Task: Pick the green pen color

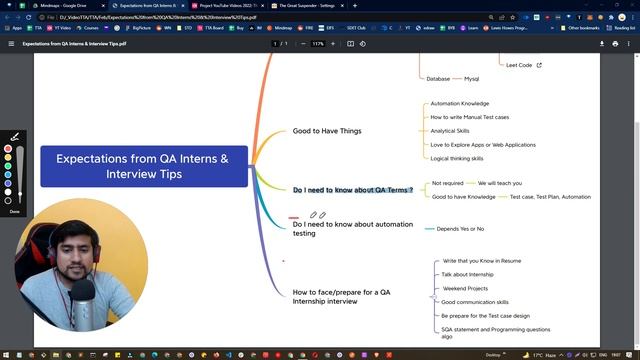Action: (8, 166)
